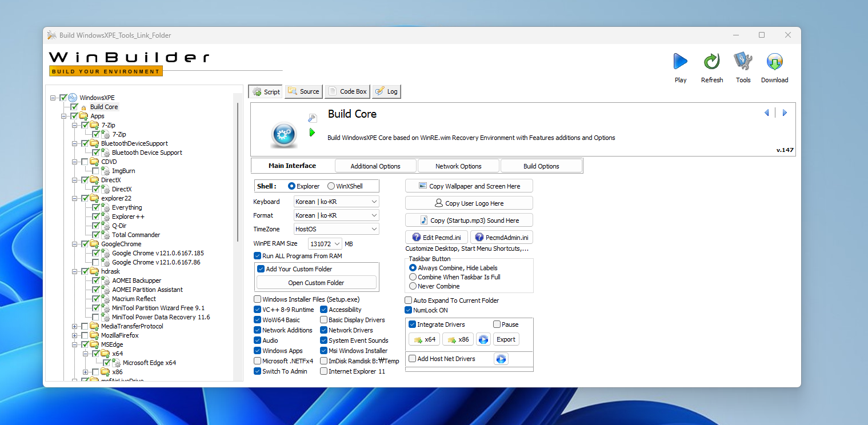Click the Refresh icon in toolbar
868x425 pixels.
coord(711,61)
